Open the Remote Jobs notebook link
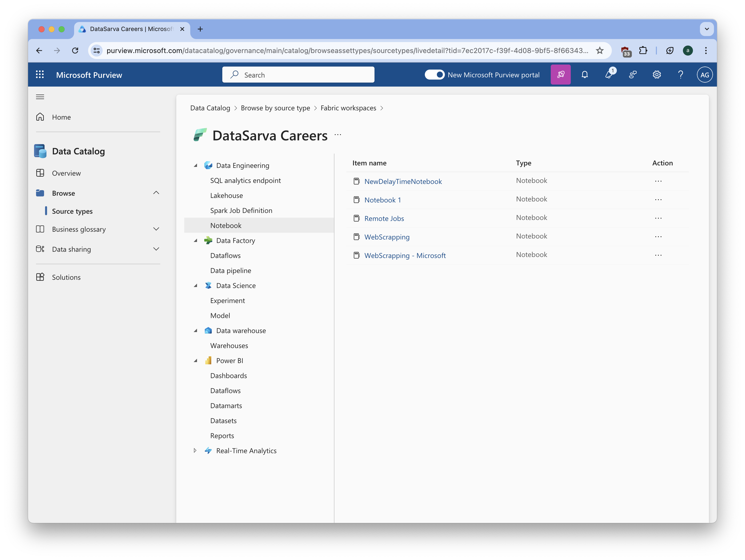 pyautogui.click(x=384, y=218)
